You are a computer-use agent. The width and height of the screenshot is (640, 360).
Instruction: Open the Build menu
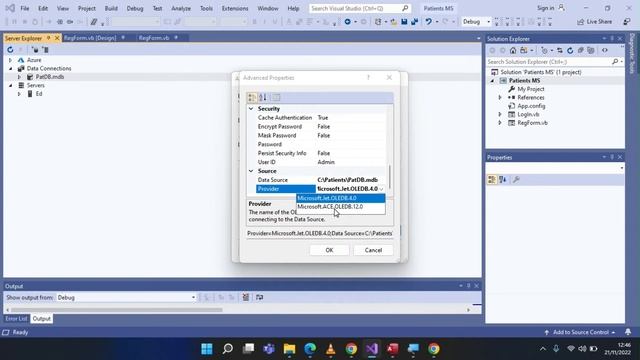click(x=111, y=8)
